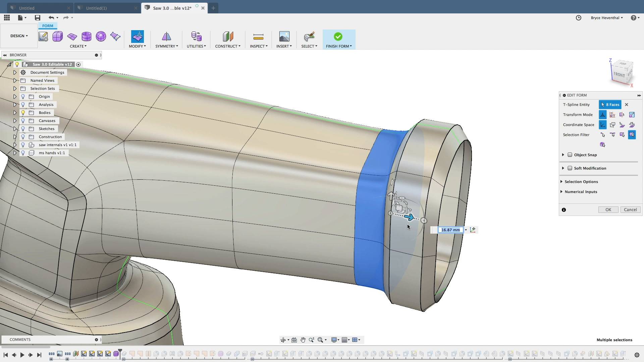
Task: Expand the Sketches tree item
Action: [15, 129]
